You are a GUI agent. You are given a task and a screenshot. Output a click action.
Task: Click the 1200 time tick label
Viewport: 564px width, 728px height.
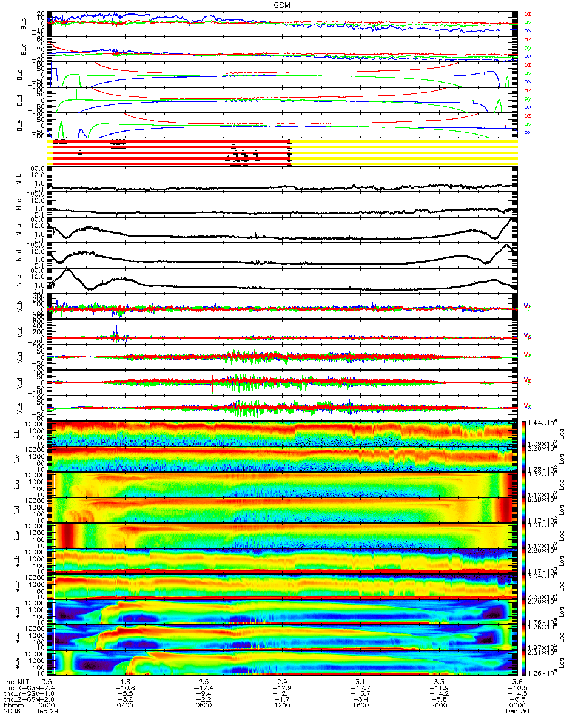coord(282,706)
